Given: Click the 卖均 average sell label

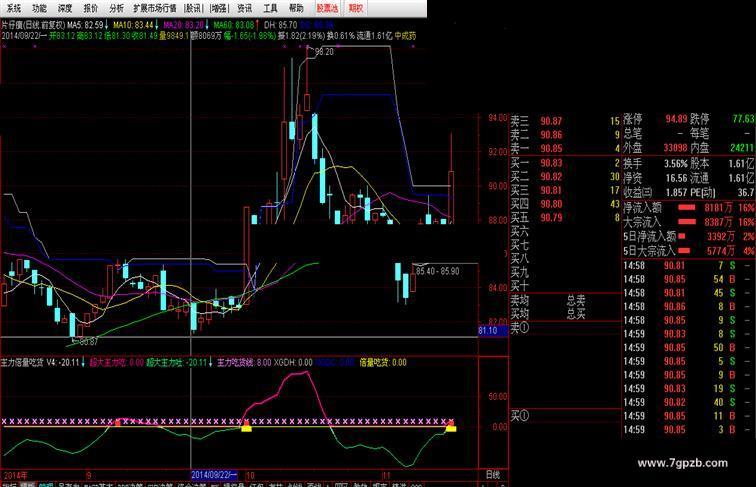Looking at the screenshot, I should coord(519,300).
